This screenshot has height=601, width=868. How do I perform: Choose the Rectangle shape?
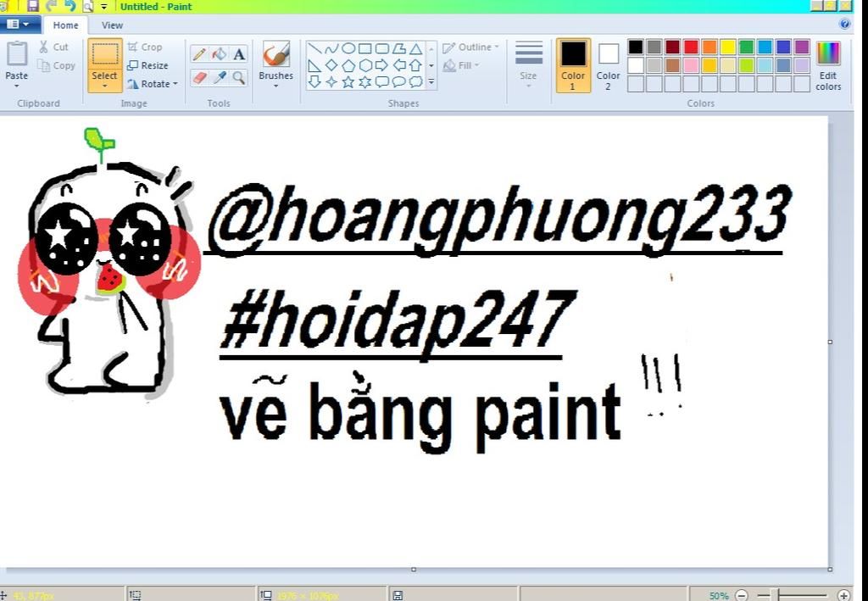pos(364,48)
